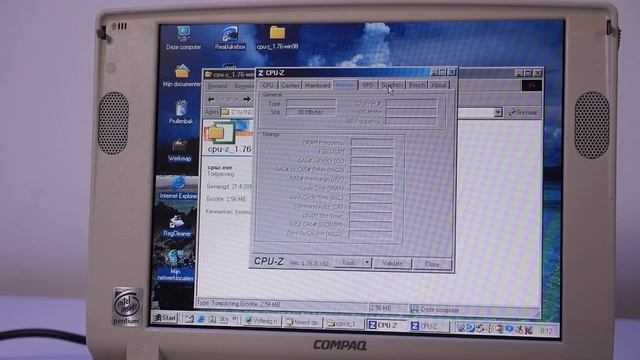Click the Validate button
This screenshot has height=360, width=640.
[392, 263]
